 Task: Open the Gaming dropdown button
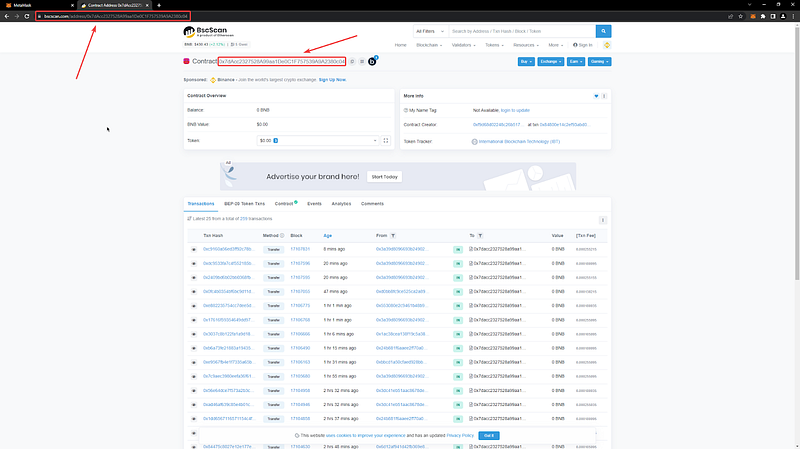tap(599, 61)
